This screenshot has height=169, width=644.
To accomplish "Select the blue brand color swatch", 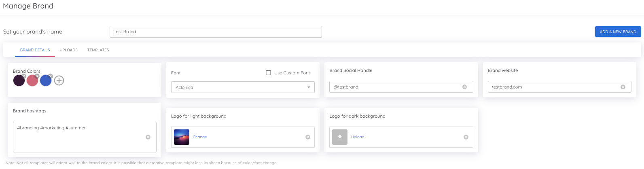I will coord(46,80).
